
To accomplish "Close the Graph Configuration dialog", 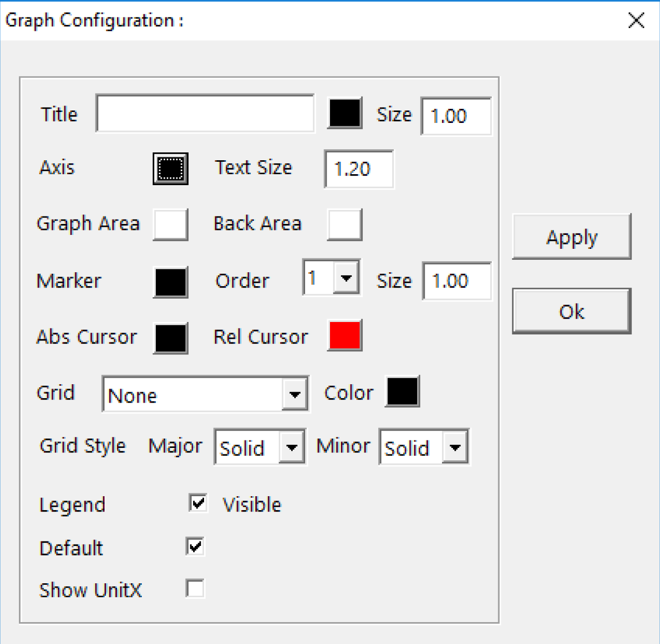I will click(x=636, y=21).
